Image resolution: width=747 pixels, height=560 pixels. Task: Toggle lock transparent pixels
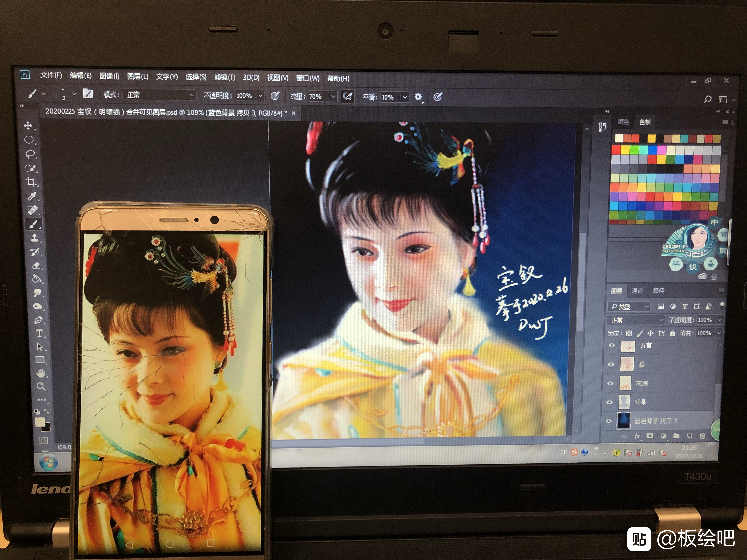click(x=629, y=334)
